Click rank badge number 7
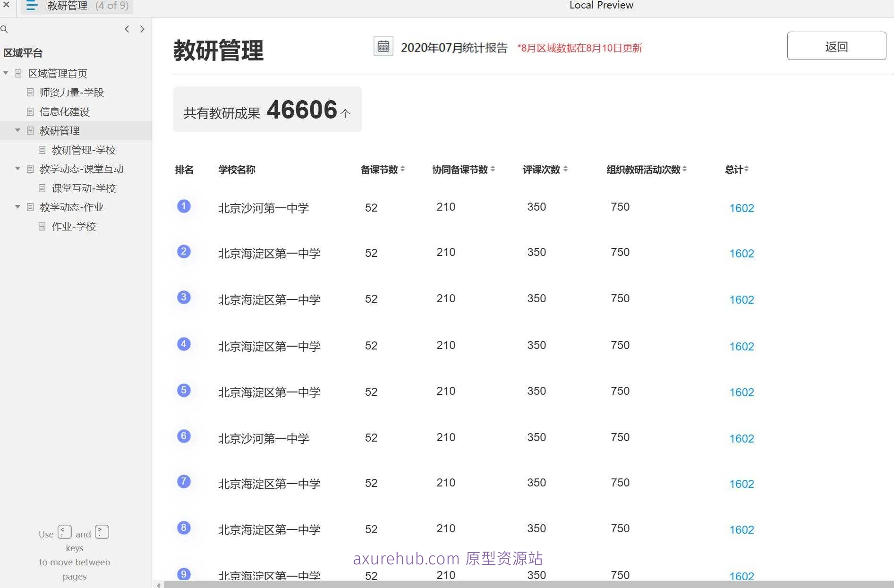This screenshot has height=588, width=894. (184, 481)
